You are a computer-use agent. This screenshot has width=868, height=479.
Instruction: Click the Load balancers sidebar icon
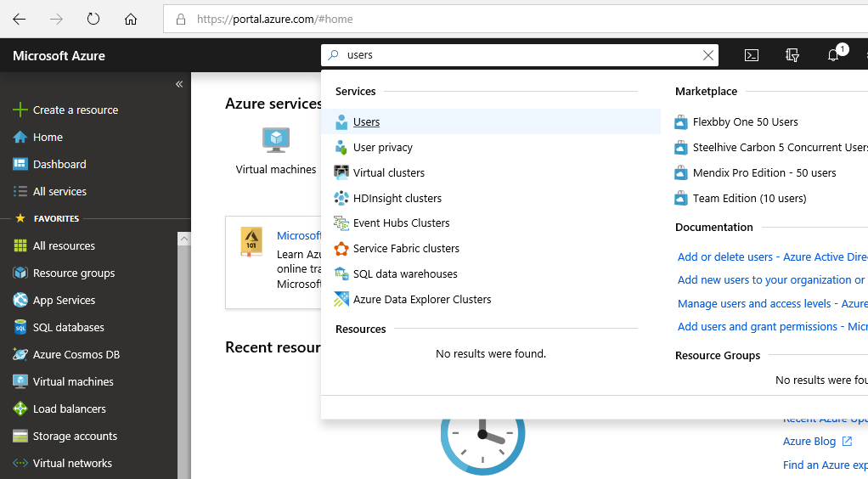click(20, 409)
